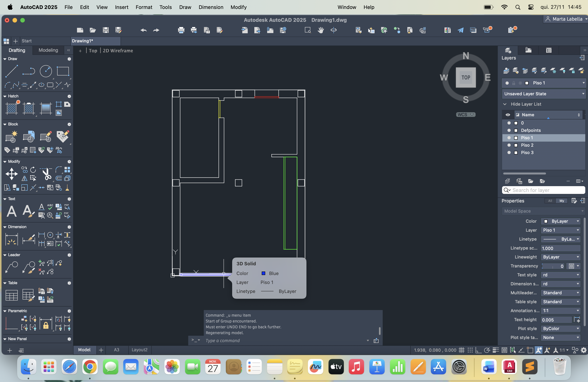Click the Pan hand tool in toolbar

tap(321, 30)
